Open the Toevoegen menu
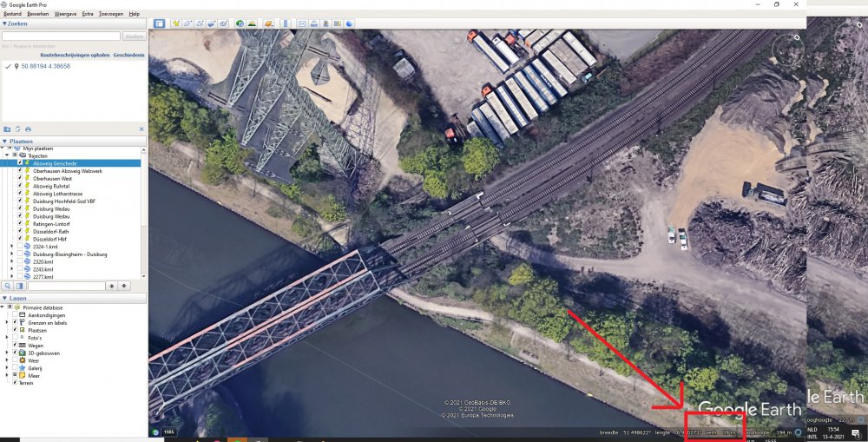This screenshot has width=868, height=442. [110, 14]
